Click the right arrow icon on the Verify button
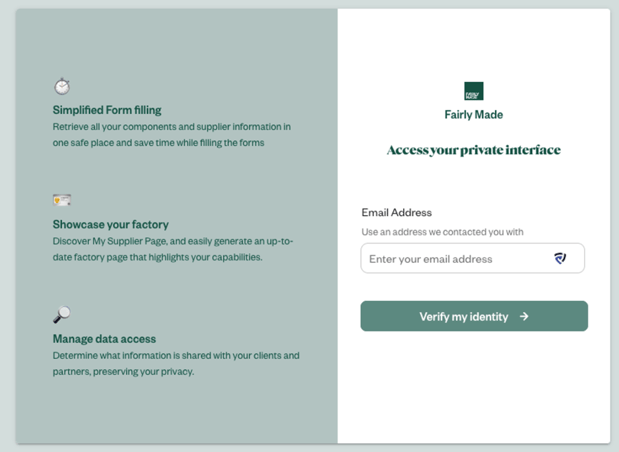 (524, 316)
